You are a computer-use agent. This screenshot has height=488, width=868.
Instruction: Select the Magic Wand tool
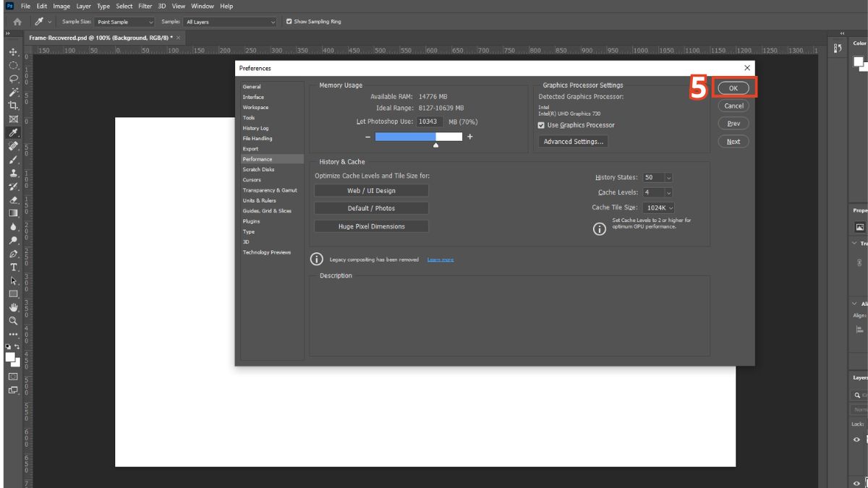[x=13, y=92]
